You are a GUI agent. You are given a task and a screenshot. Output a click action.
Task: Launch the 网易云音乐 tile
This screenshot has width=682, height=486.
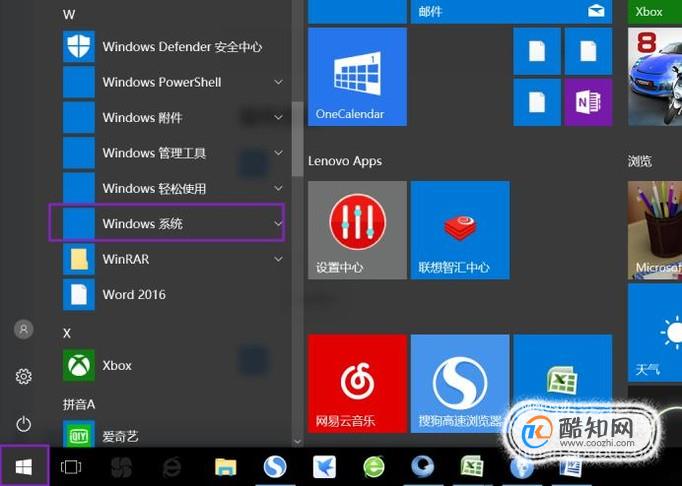tap(357, 383)
